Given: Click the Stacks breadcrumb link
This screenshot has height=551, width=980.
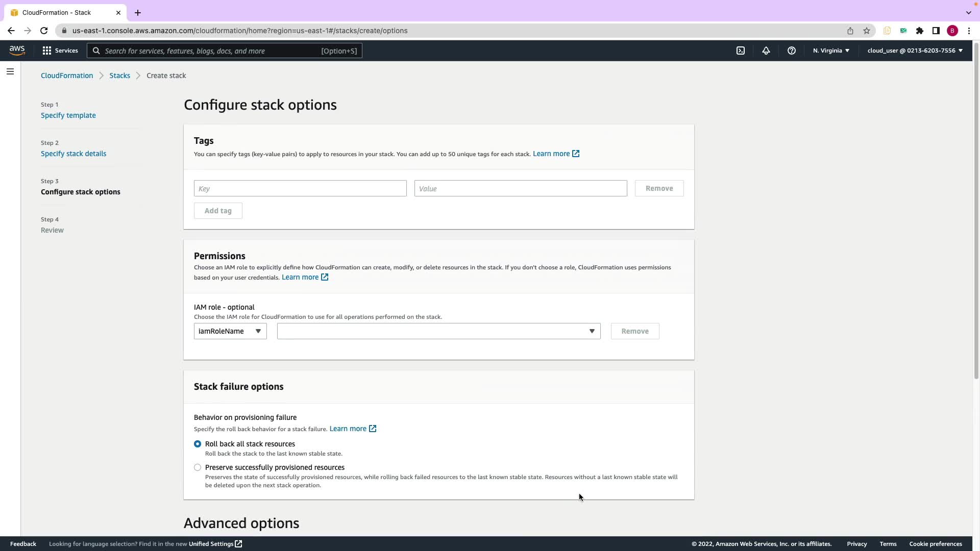Looking at the screenshot, I should click(119, 76).
